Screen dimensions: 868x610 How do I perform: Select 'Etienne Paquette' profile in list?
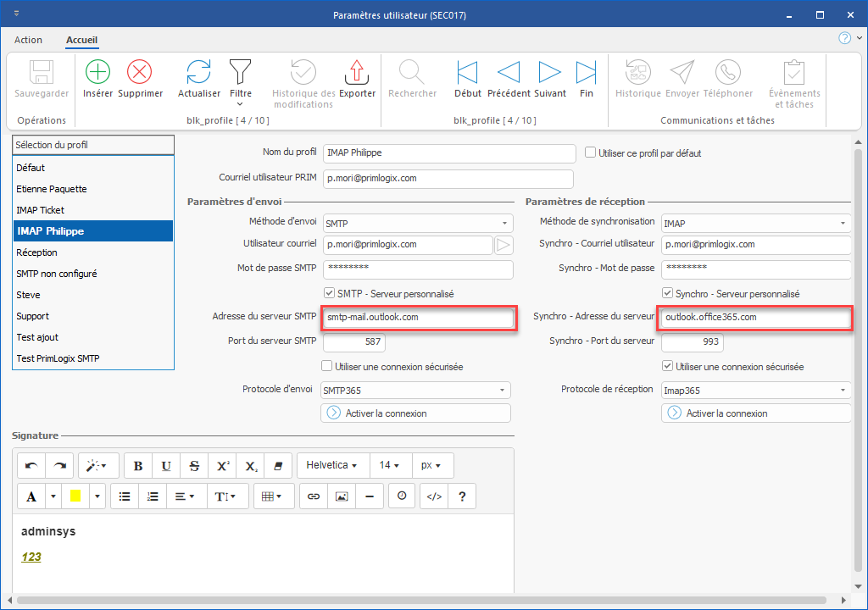[52, 189]
